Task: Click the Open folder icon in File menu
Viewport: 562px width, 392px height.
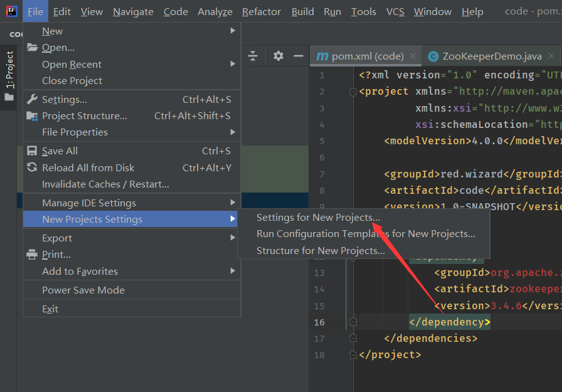Action: click(32, 48)
